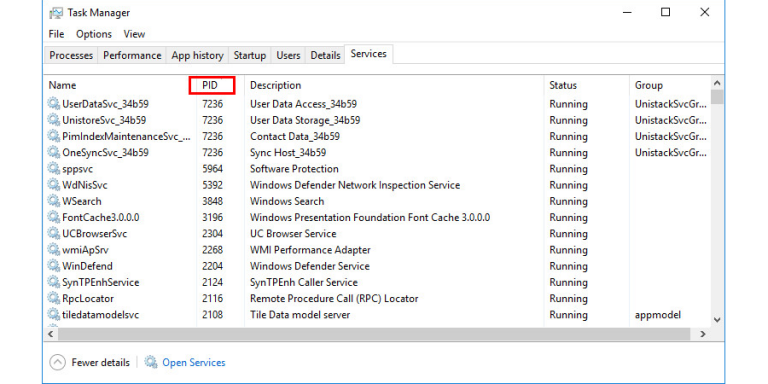The image size is (768, 384).
Task: Click the appmodel group cell
Action: tap(658, 314)
